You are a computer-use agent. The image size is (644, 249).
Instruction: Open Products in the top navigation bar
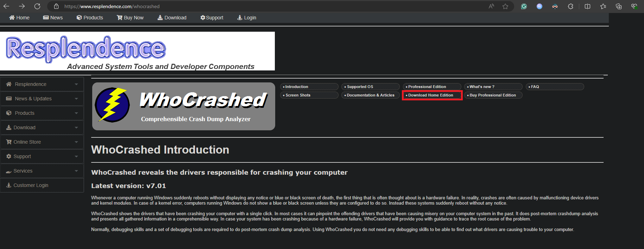coord(90,18)
